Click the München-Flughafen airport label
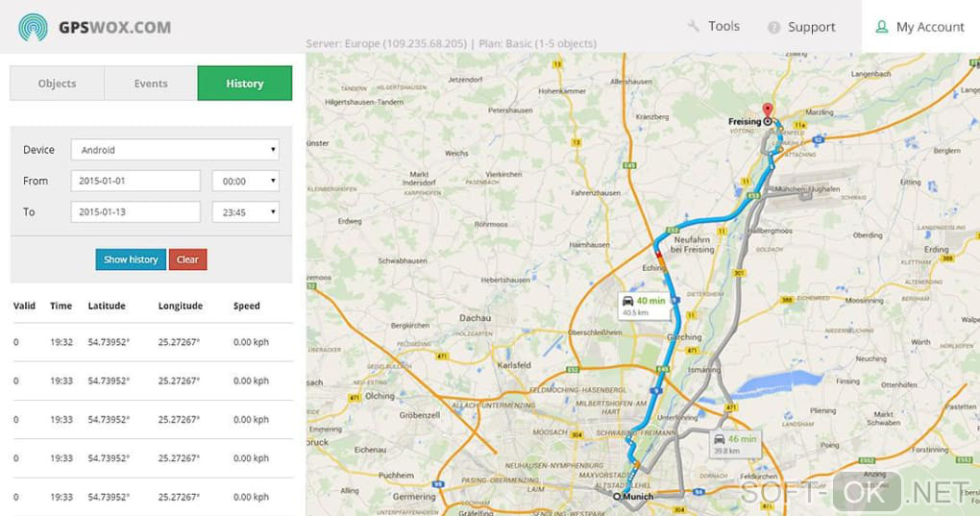 (x=807, y=188)
